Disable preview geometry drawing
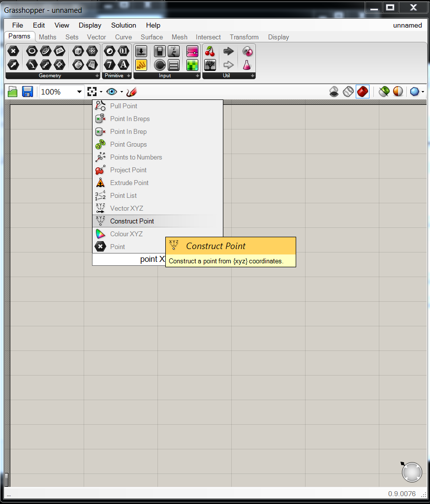Viewport: 430px width, 504px height. pos(334,92)
